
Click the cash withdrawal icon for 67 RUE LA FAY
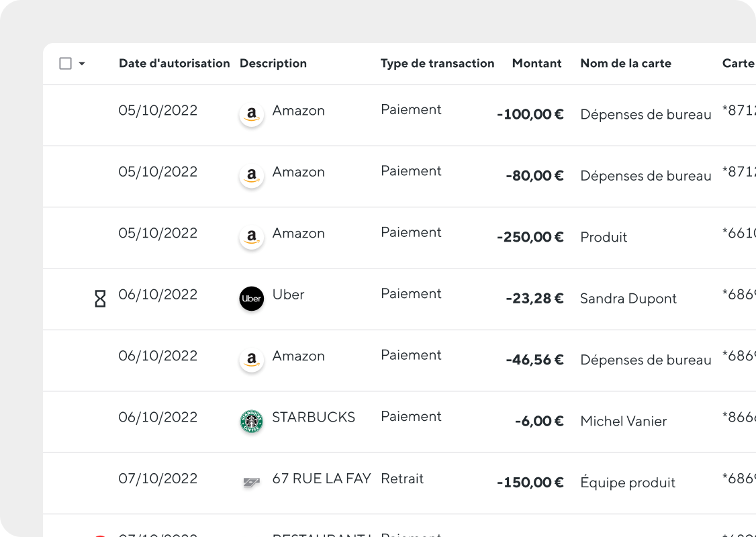[251, 482]
